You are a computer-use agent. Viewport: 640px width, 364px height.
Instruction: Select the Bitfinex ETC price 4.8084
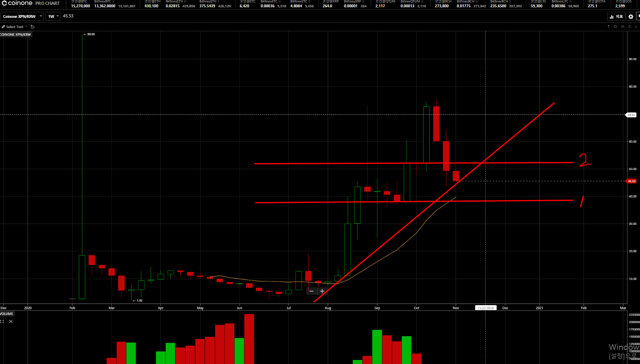click(296, 6)
